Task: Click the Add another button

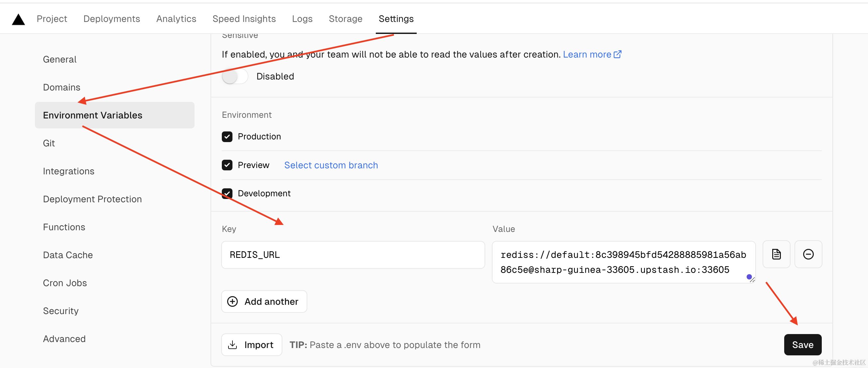Action: (264, 301)
